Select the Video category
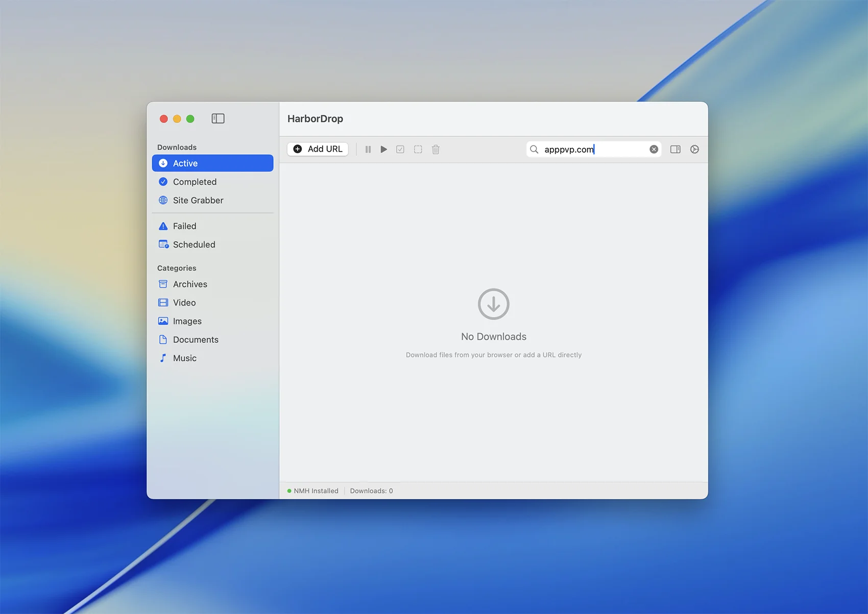Viewport: 868px width, 614px height. 184,303
